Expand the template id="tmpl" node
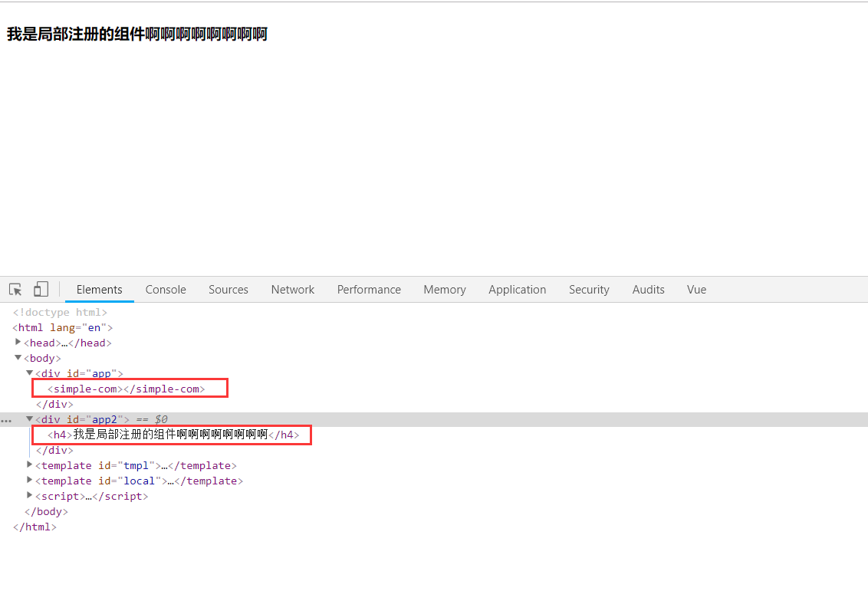This screenshot has height=594, width=868. tap(30, 464)
